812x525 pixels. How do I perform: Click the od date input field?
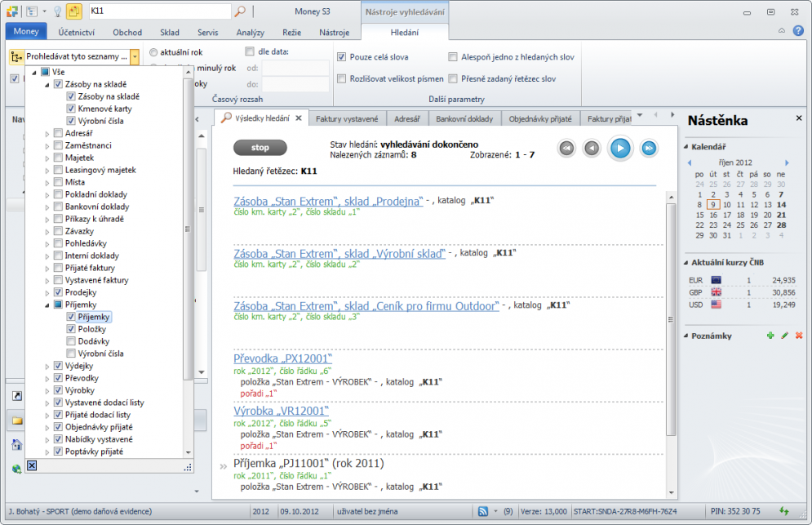[295, 68]
